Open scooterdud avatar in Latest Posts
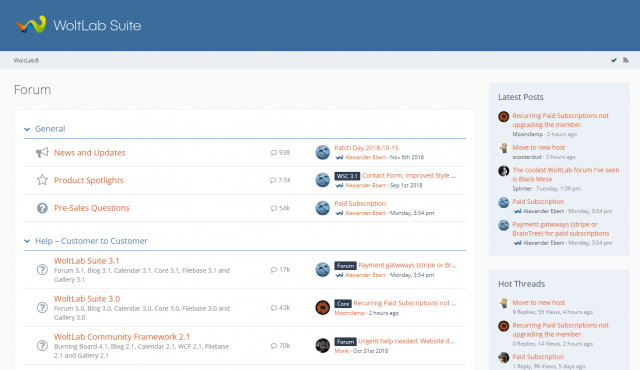The width and height of the screenshot is (640, 370). (x=504, y=148)
